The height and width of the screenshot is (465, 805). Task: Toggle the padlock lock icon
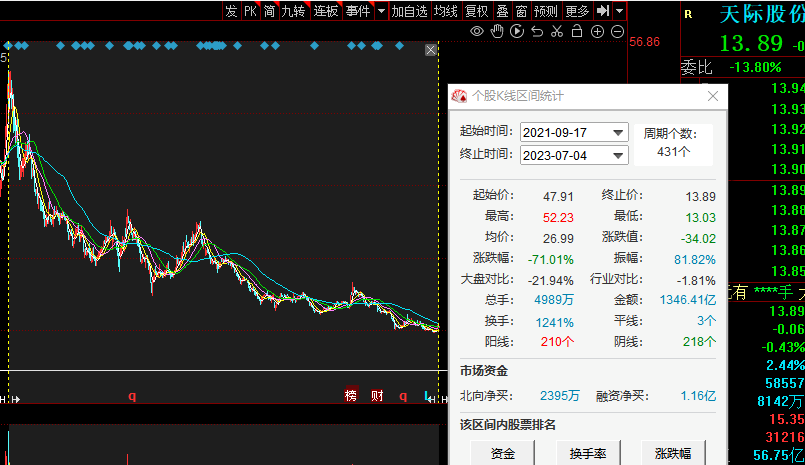(577, 31)
